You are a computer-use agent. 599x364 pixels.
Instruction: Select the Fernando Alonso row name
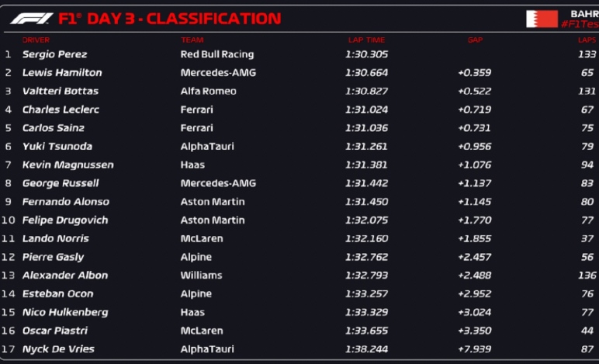coord(66,202)
